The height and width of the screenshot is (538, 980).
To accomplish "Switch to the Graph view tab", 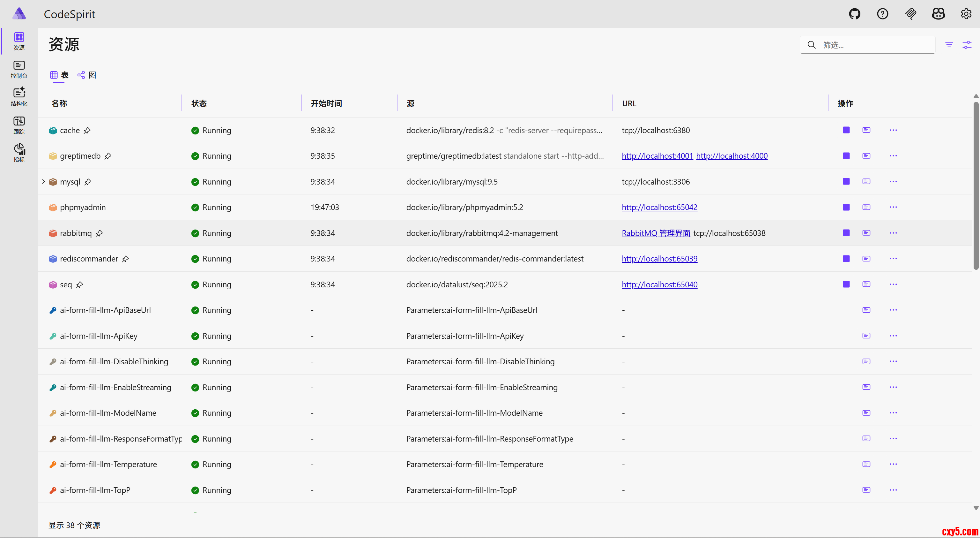I will [87, 75].
